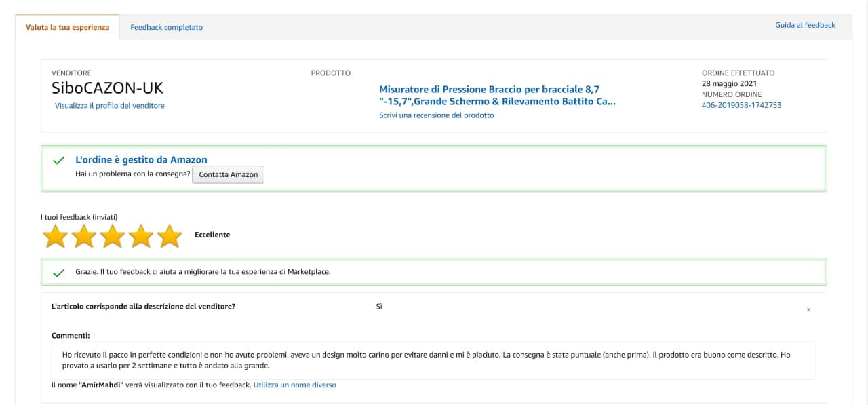This screenshot has height=405, width=868.
Task: Open the Guida al feedback link
Action: [x=805, y=25]
